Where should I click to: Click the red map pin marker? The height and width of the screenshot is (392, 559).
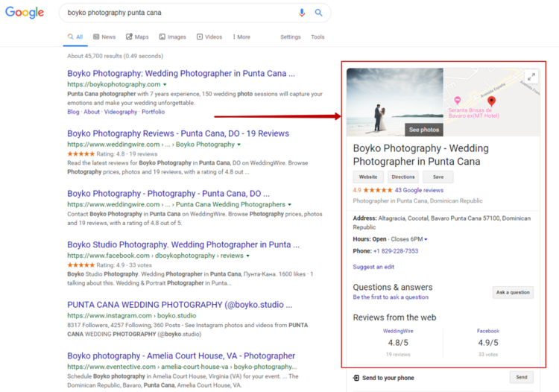491,101
